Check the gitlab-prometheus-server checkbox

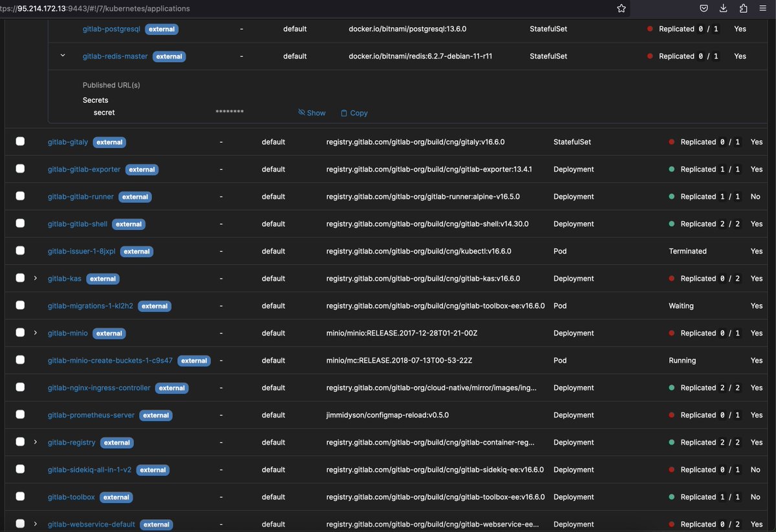point(20,414)
